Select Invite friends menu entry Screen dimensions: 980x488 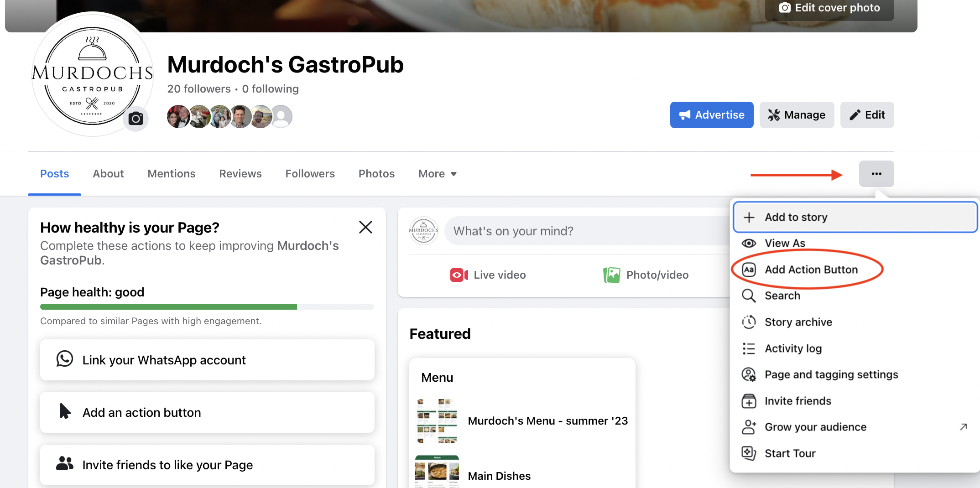[x=855, y=401]
